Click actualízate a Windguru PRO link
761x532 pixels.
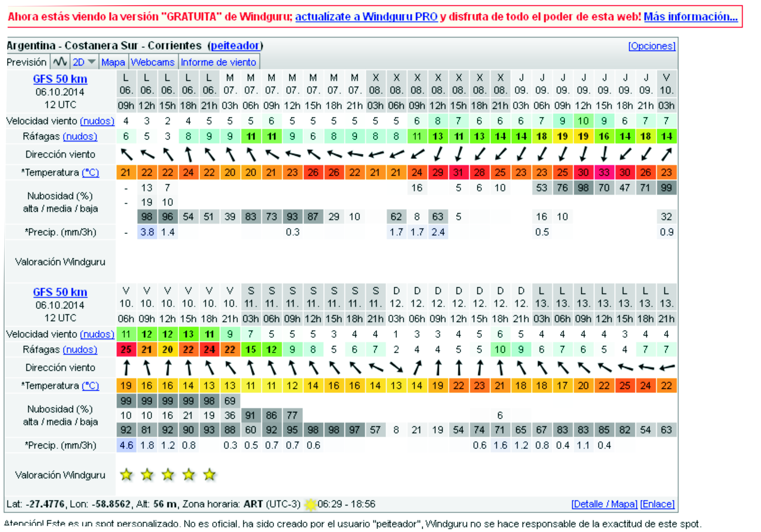pos(367,16)
